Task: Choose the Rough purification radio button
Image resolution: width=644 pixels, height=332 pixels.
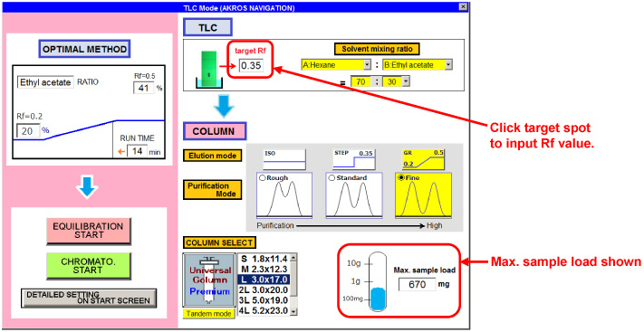Action: click(x=263, y=178)
